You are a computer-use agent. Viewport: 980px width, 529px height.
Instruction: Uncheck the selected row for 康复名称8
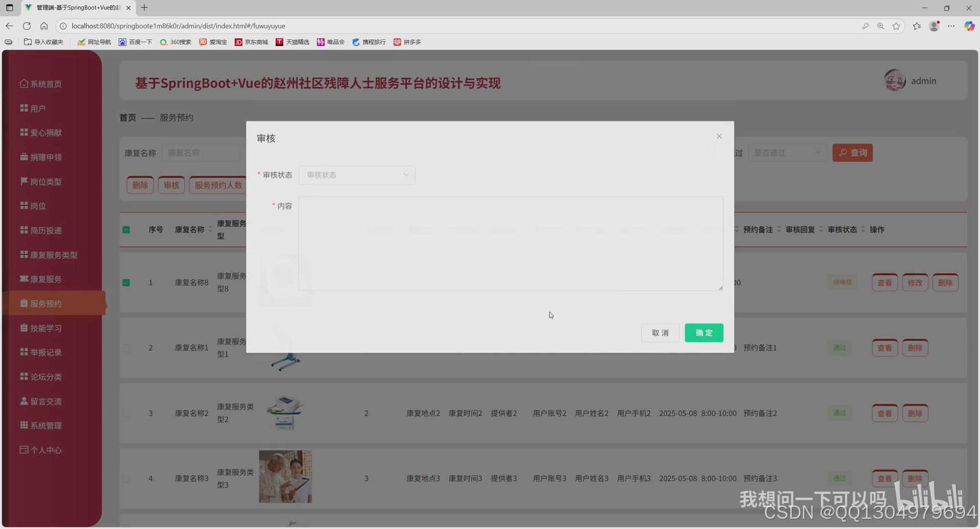(126, 282)
